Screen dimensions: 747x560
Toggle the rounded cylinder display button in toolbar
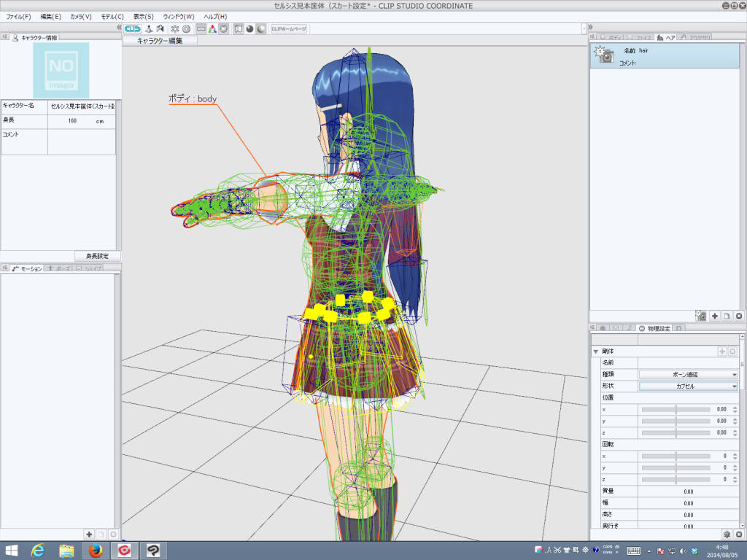[223, 29]
